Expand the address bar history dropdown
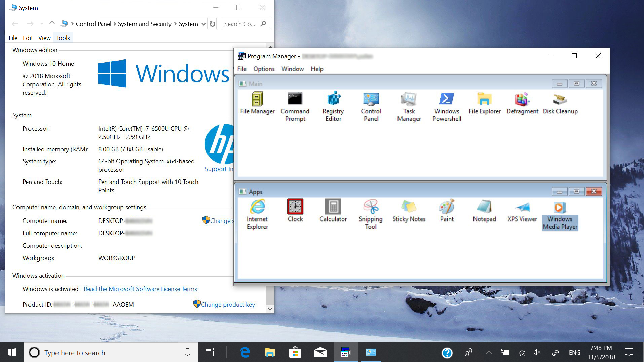The image size is (644, 362). coord(203,24)
